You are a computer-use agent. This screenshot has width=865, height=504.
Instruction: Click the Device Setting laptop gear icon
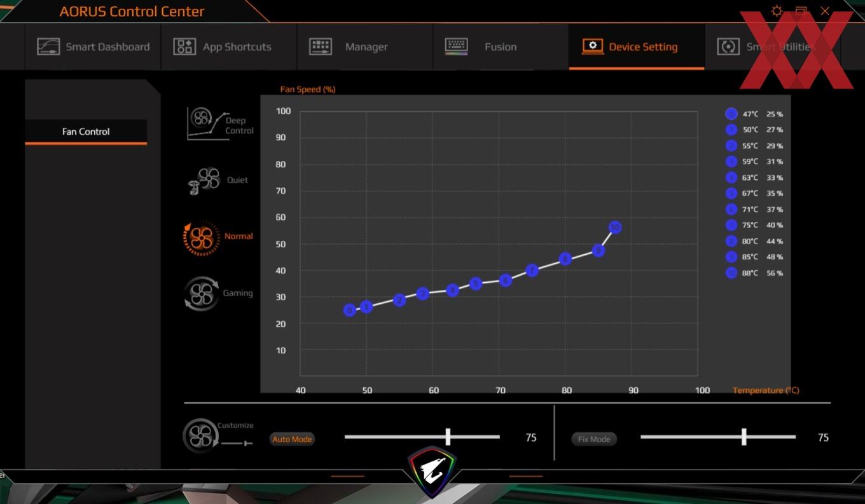[593, 46]
